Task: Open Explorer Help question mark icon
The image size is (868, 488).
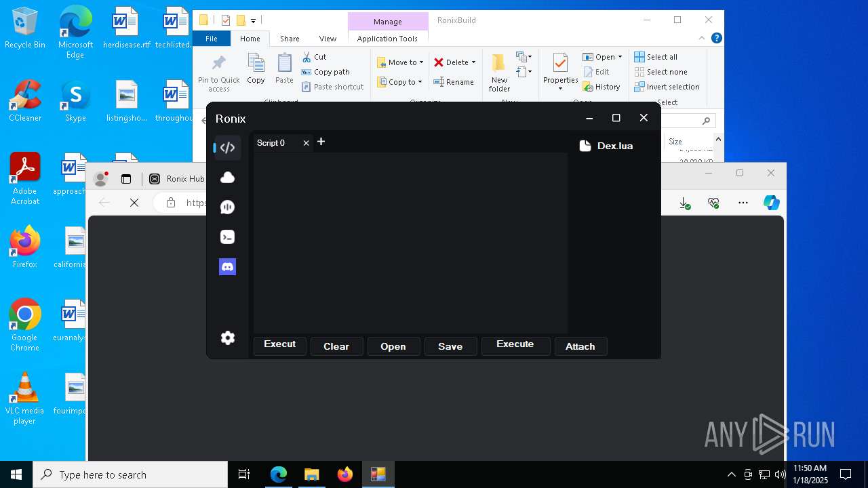Action: tap(716, 39)
